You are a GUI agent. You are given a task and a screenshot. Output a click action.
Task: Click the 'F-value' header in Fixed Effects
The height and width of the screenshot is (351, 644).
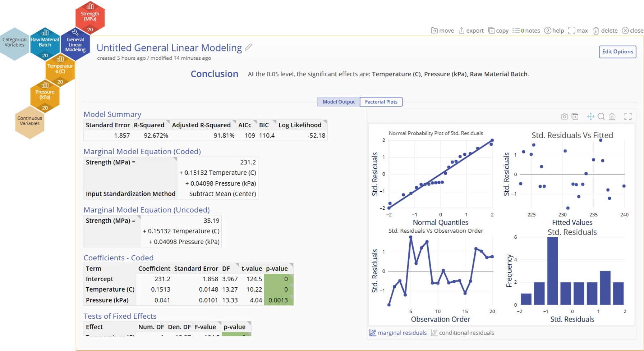point(206,327)
